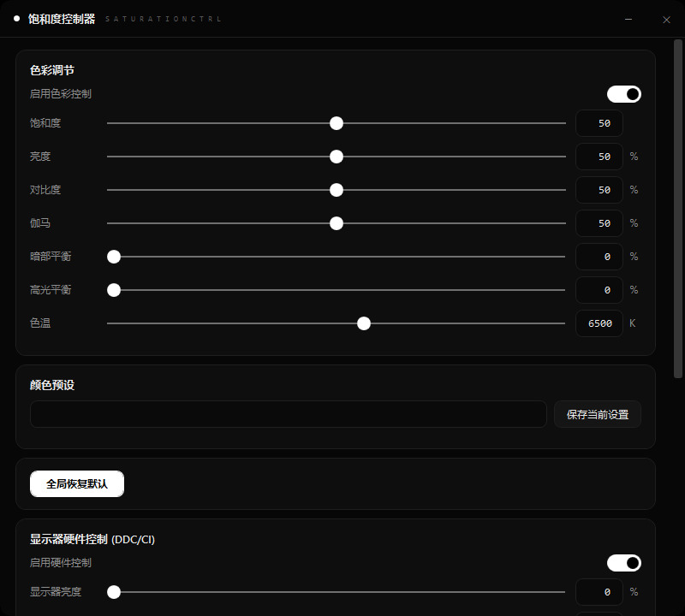
Task: Click the 亮度 percent value field
Action: (599, 157)
